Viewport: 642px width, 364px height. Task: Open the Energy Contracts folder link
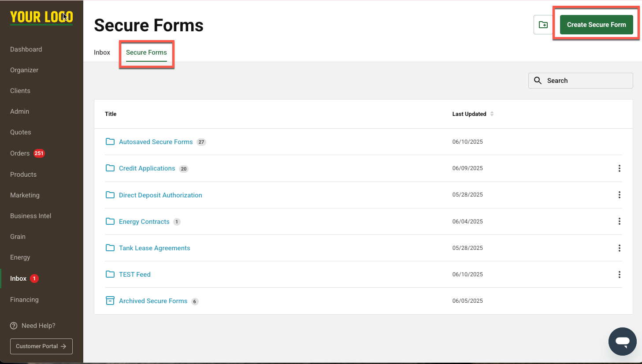point(144,222)
